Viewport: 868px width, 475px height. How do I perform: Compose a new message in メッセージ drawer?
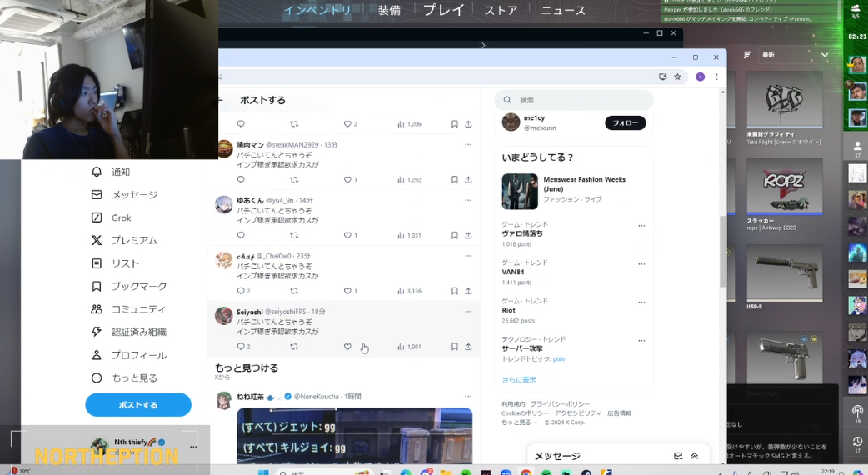tap(678, 456)
